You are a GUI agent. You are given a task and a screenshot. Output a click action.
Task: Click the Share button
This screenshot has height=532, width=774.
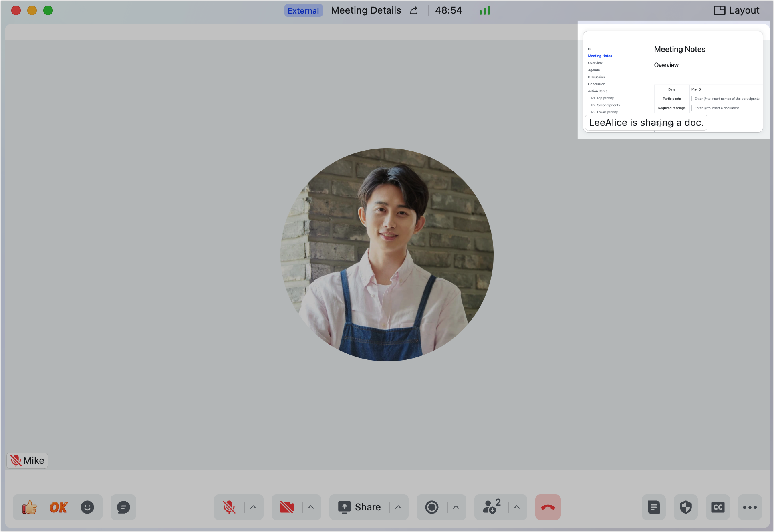point(359,507)
